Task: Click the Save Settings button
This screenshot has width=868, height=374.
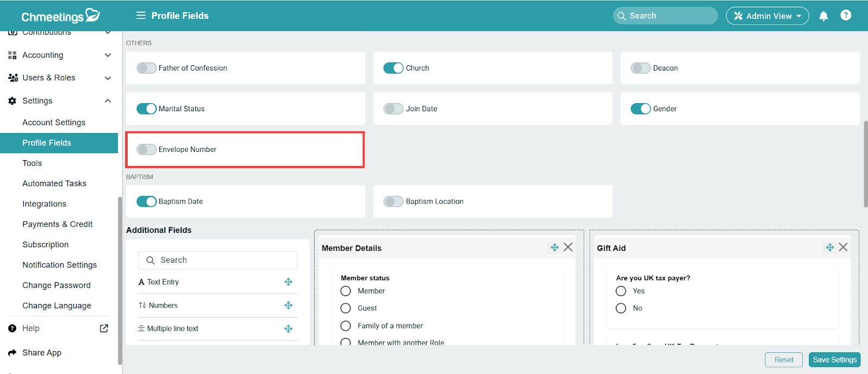Action: [x=834, y=360]
